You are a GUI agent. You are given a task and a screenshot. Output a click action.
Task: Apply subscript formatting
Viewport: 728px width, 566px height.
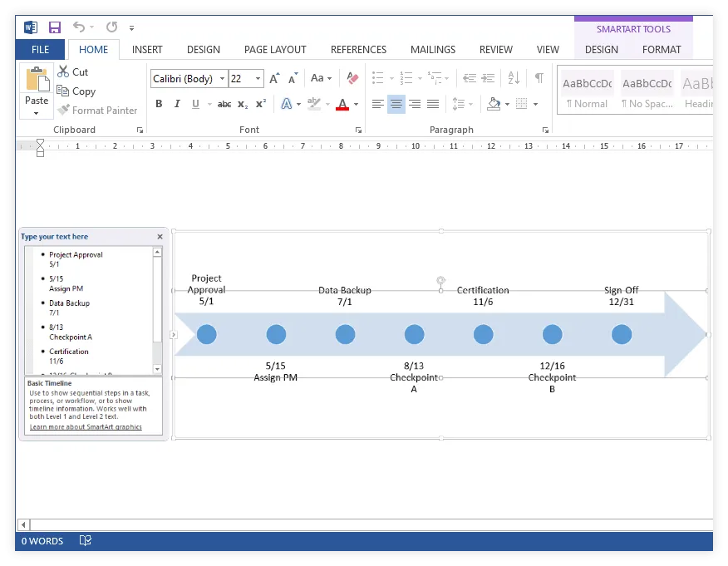[x=243, y=105]
